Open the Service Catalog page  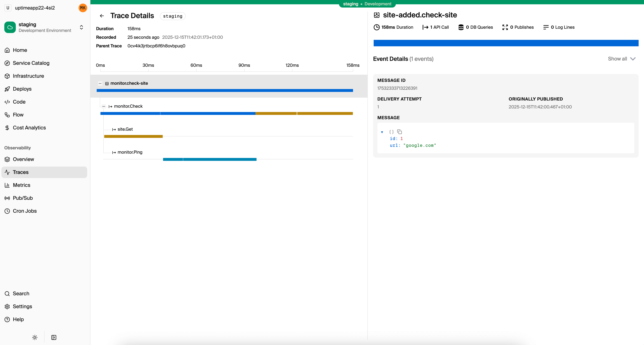31,63
